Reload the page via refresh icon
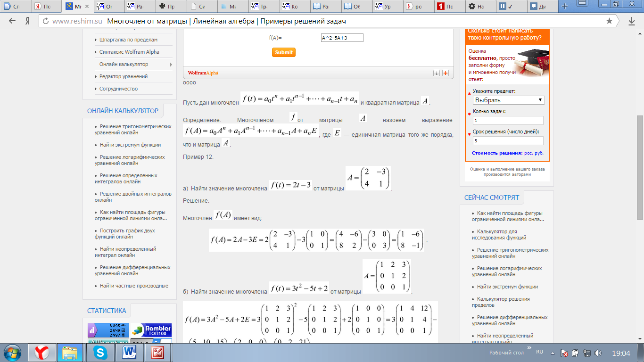644x362 pixels. [46, 21]
